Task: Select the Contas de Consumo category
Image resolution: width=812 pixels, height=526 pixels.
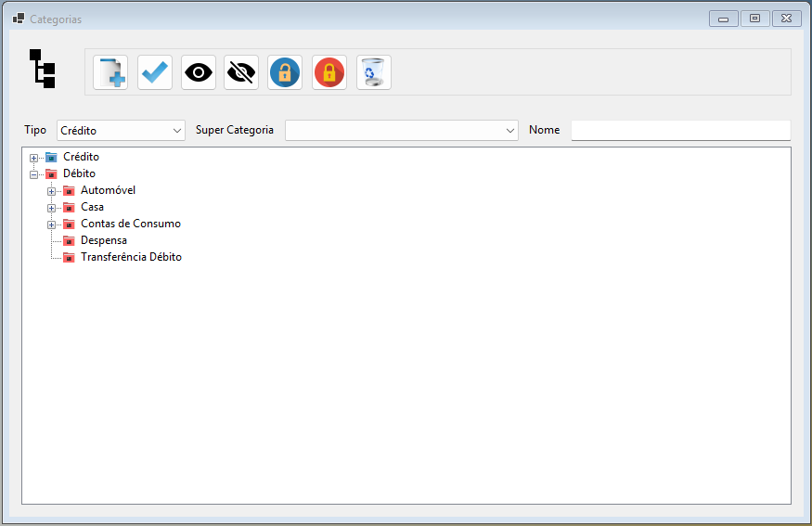Action: point(131,224)
